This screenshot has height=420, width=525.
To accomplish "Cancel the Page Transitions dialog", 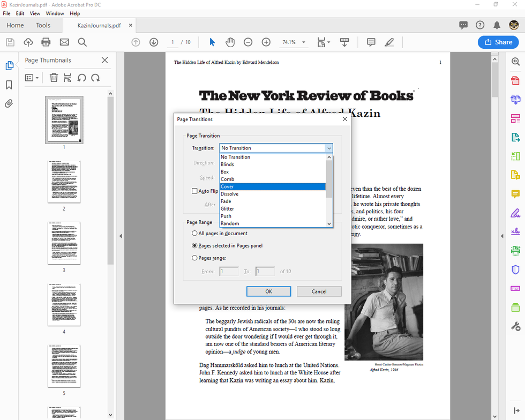I will coord(319,291).
